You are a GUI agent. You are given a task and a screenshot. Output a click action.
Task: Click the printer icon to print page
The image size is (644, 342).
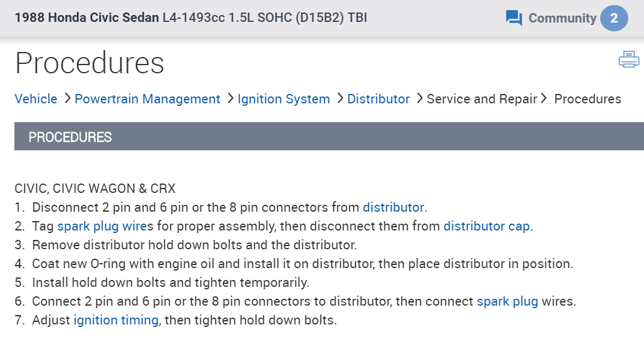(x=628, y=60)
